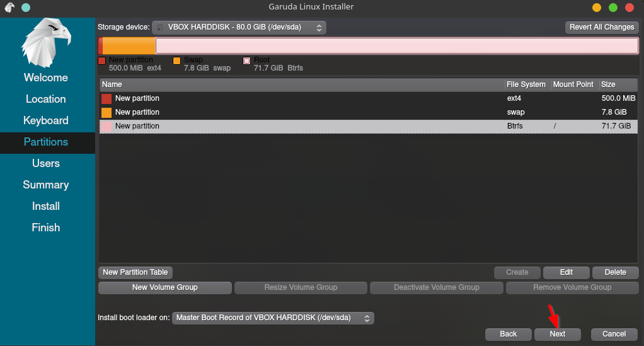Click pink legend swatch for Root

pos(246,61)
